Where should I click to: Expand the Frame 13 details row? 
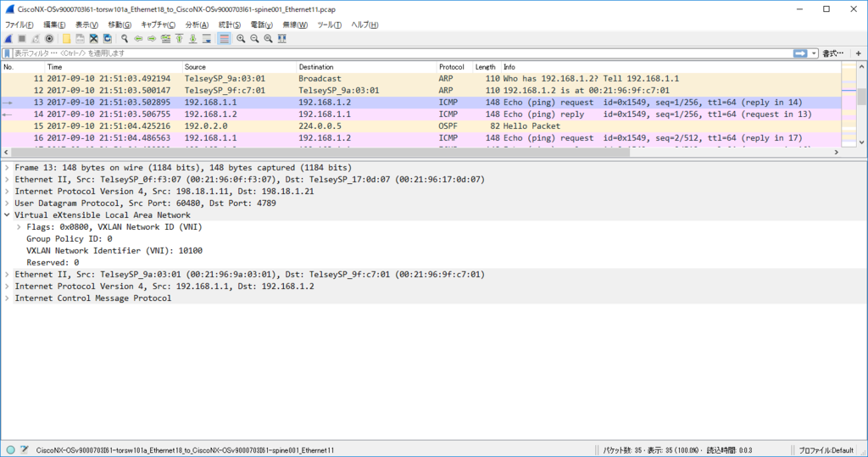(7, 167)
